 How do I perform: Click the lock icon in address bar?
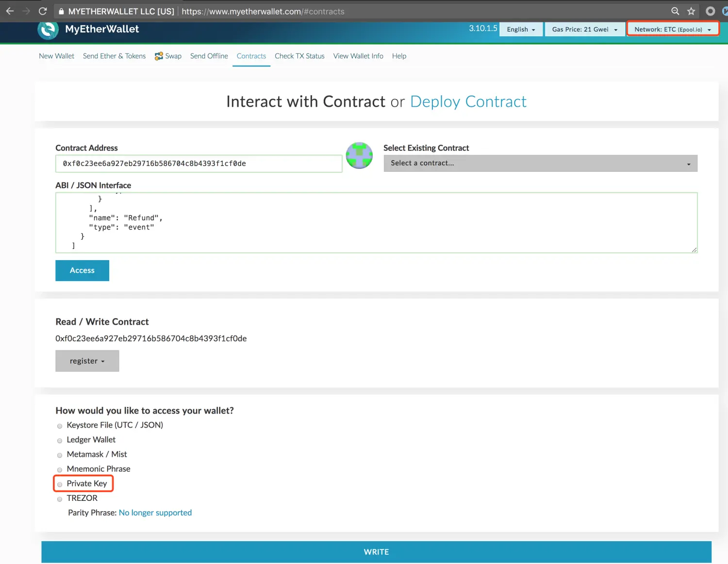tap(61, 11)
